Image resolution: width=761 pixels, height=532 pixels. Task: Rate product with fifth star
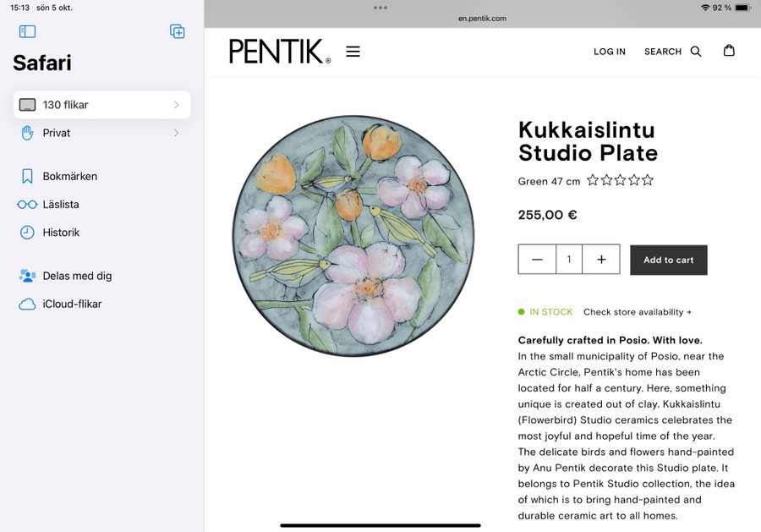pos(648,180)
